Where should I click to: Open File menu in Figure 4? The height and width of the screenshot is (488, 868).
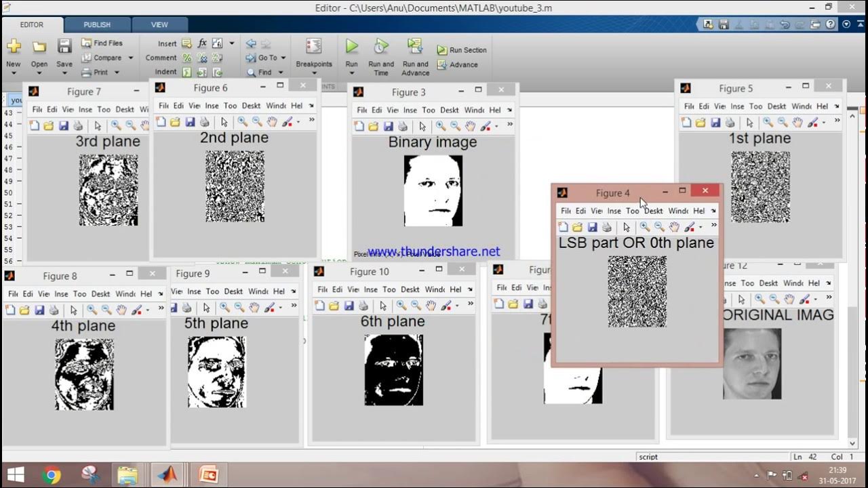566,211
